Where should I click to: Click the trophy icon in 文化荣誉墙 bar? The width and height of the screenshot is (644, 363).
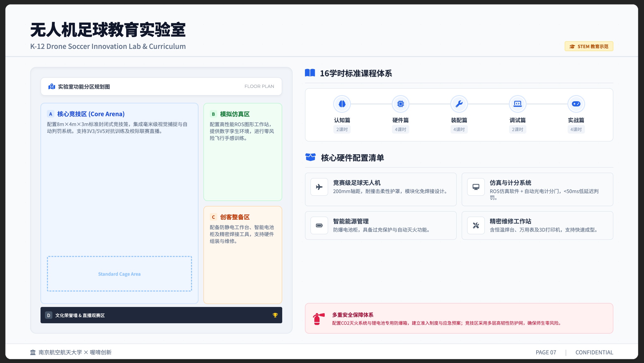coord(275,315)
